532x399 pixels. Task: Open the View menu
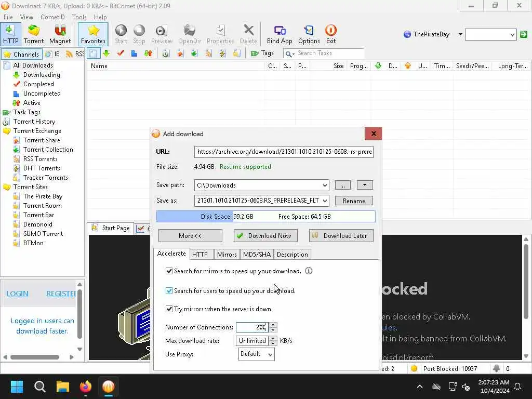(x=26, y=17)
